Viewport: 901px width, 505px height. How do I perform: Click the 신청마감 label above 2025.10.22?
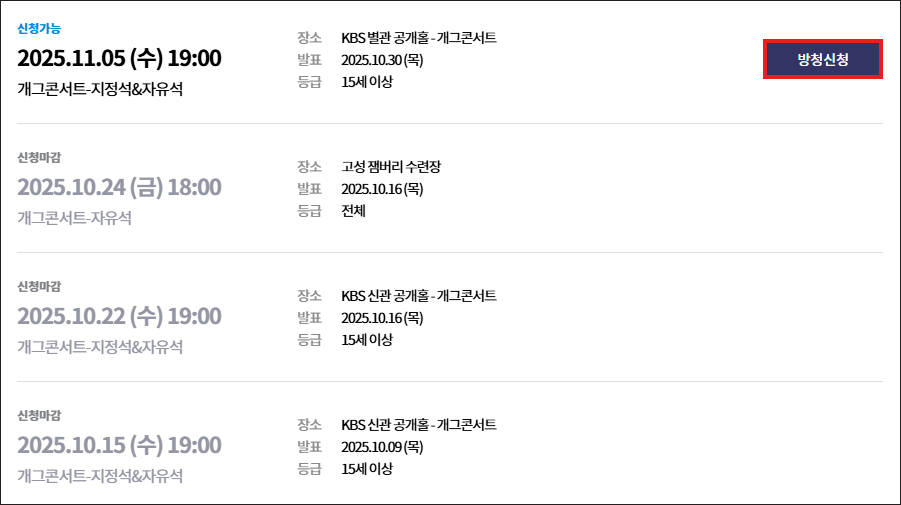(39, 286)
